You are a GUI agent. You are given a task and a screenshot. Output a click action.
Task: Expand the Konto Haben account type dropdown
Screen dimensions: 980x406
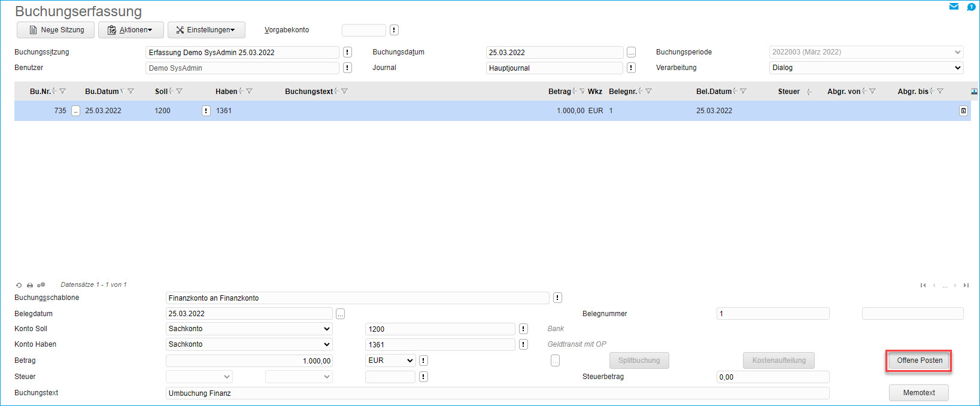coord(249,344)
